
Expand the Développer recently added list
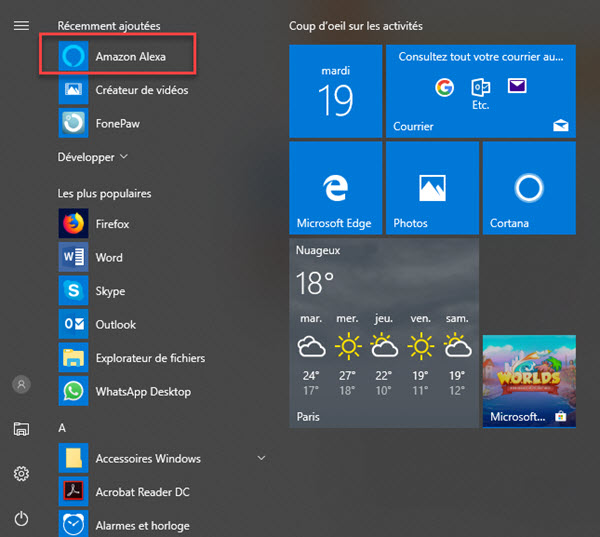(93, 157)
